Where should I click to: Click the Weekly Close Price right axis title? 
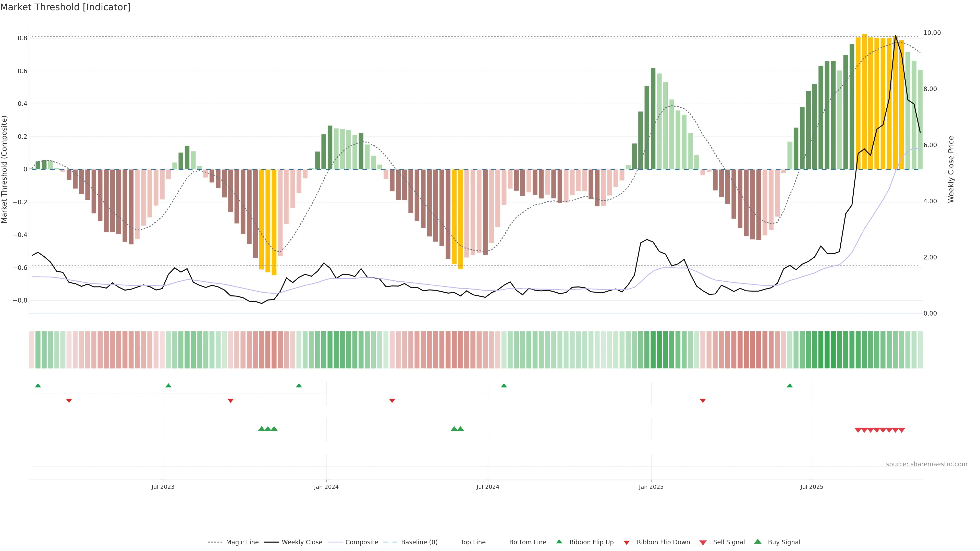tap(951, 169)
